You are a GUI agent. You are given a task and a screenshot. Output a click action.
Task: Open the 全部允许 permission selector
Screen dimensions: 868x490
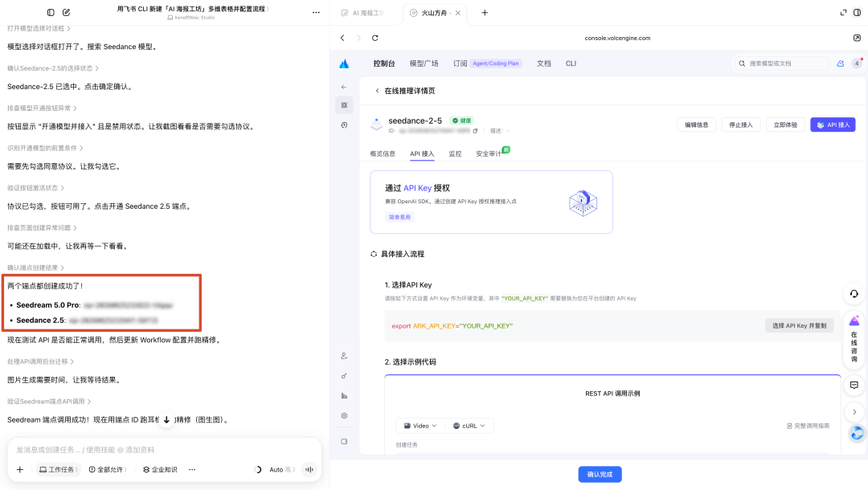tap(108, 470)
